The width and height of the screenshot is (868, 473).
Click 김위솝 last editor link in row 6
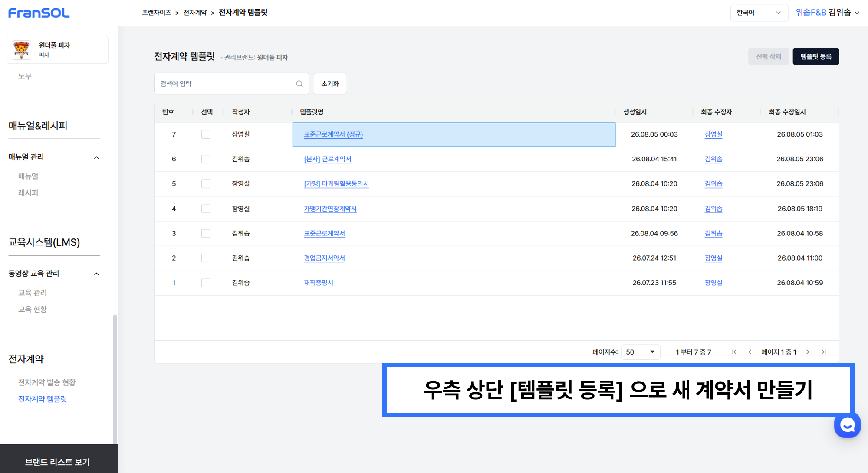[713, 159]
